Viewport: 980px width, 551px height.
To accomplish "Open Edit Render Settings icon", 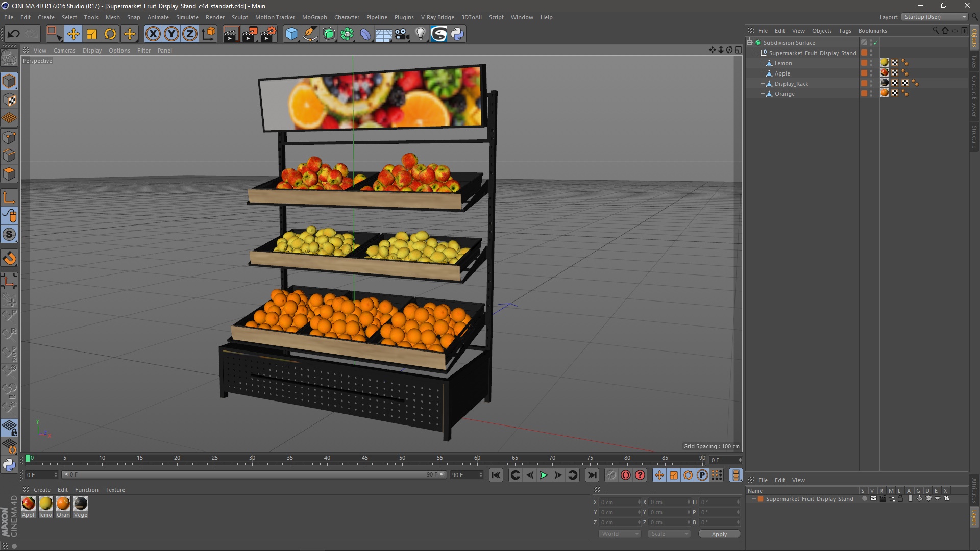I will [268, 34].
